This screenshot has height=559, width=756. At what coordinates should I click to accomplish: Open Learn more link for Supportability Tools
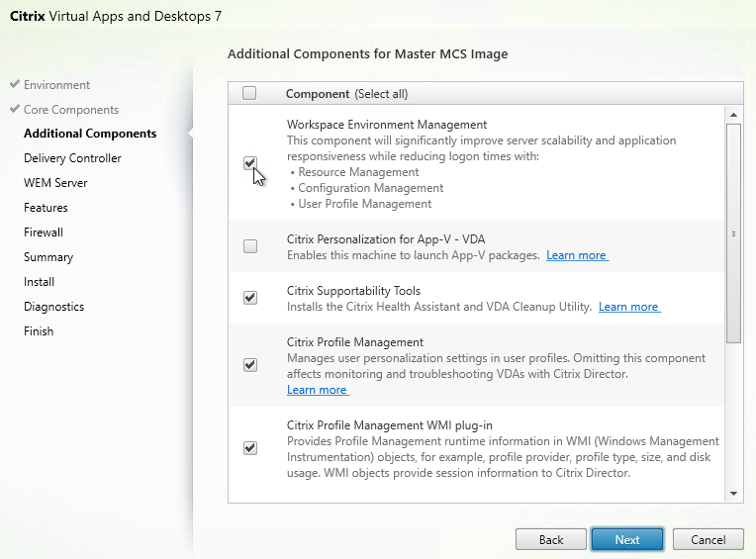click(629, 307)
